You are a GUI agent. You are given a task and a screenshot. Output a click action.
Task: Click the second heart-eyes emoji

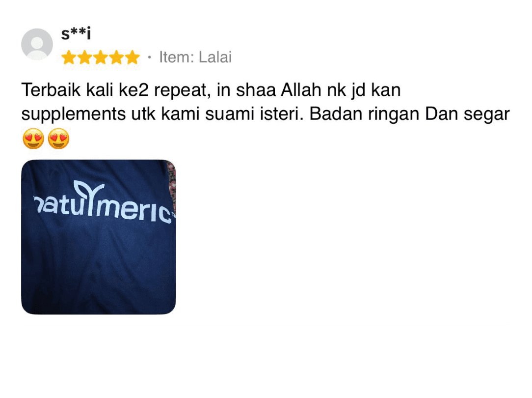[59, 139]
